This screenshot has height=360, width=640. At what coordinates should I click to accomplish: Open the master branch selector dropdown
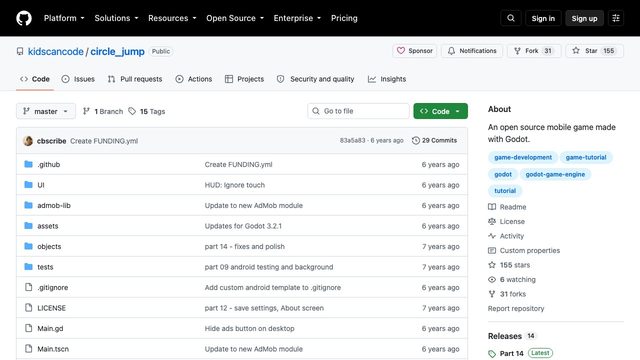coord(46,111)
